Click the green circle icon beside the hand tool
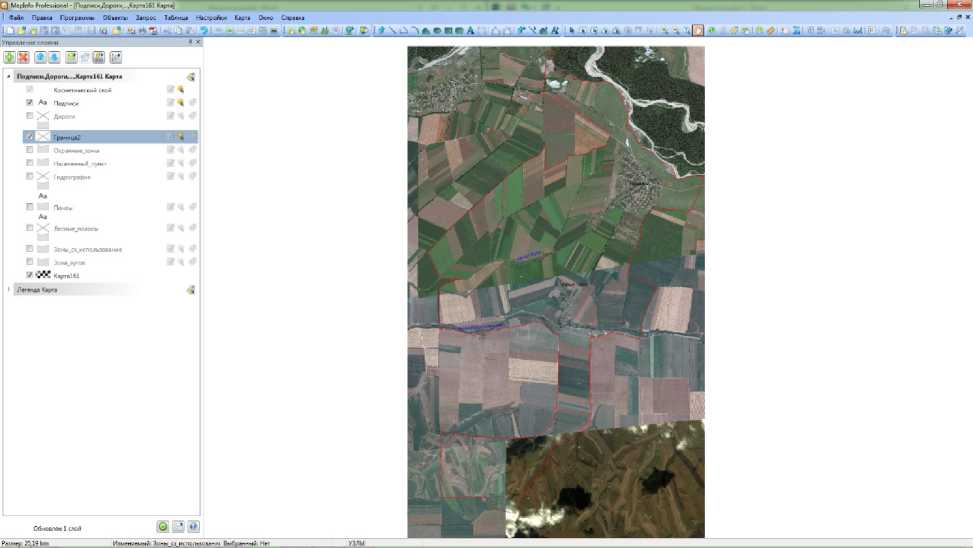The width and height of the screenshot is (973, 548). point(711,30)
